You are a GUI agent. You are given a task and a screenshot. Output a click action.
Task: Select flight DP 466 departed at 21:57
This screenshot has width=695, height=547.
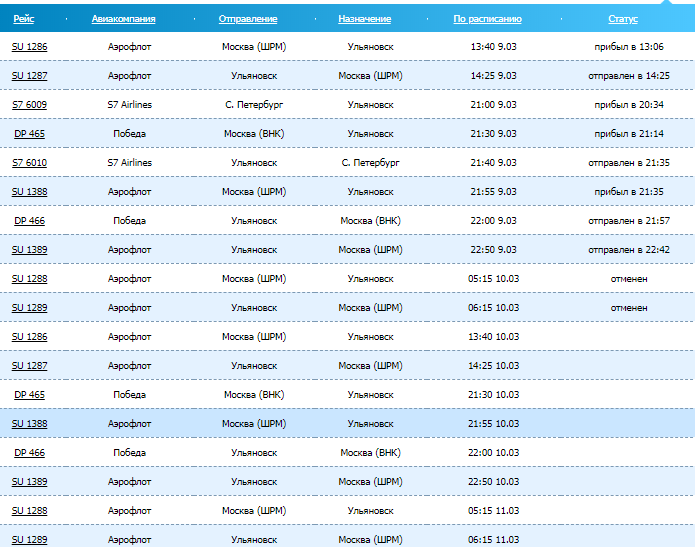coord(29,220)
